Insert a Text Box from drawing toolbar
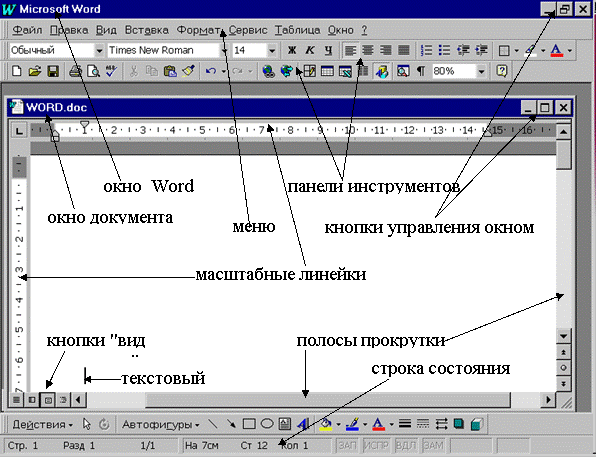596x457 pixels. pyautogui.click(x=285, y=424)
